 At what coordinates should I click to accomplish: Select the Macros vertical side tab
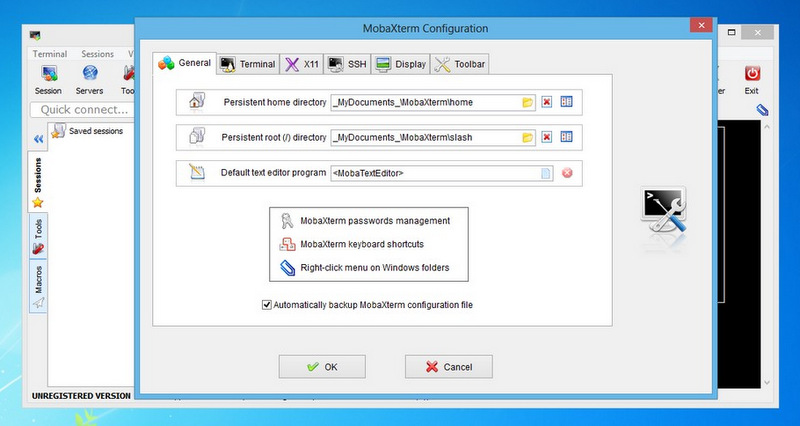38,286
